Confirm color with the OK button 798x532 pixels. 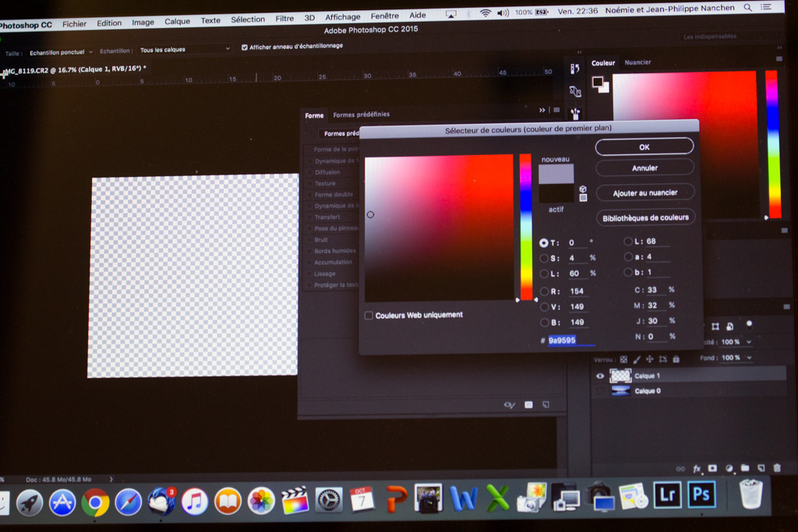(644, 146)
